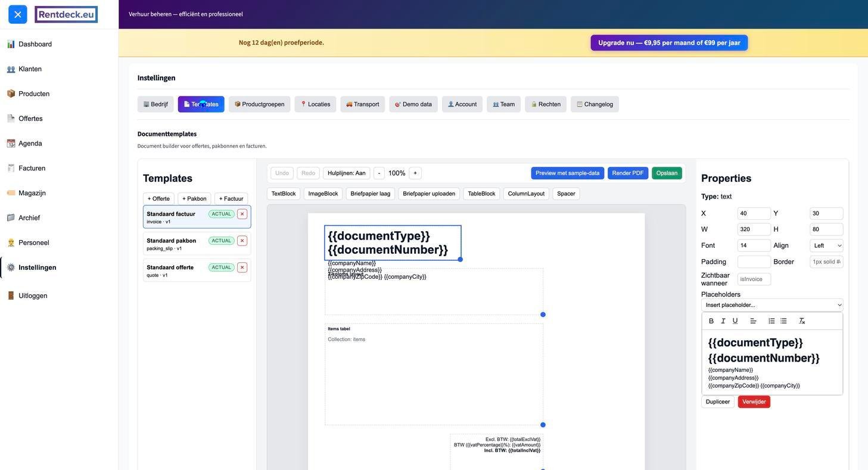The image size is (868, 470).
Task: Open Facturen in the sidebar
Action: [x=32, y=169]
